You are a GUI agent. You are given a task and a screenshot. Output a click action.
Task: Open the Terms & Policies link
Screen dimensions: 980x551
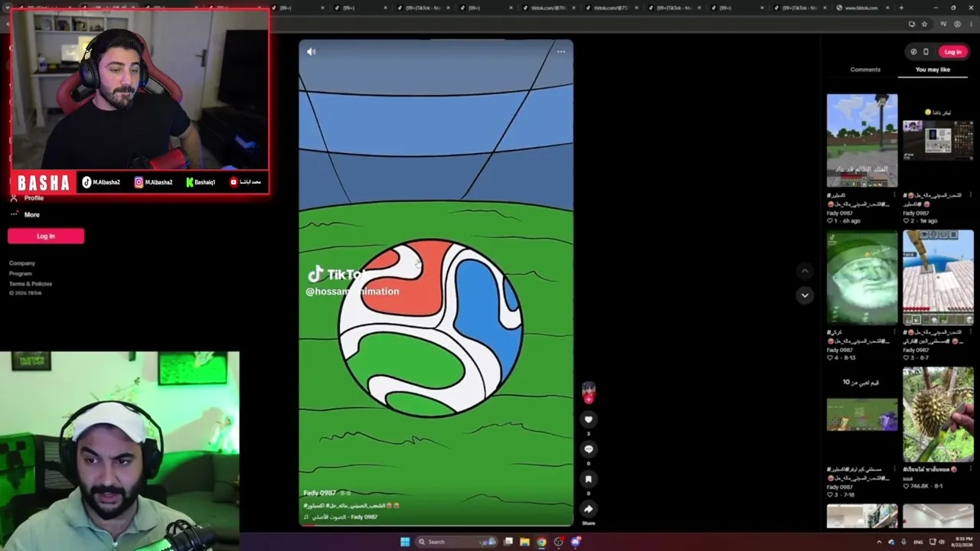[31, 284]
